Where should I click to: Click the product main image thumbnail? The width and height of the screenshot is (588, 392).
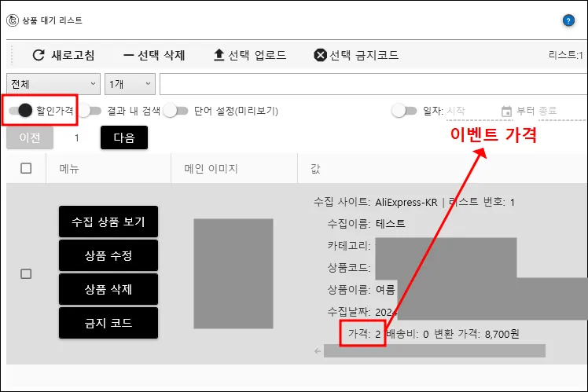point(233,274)
